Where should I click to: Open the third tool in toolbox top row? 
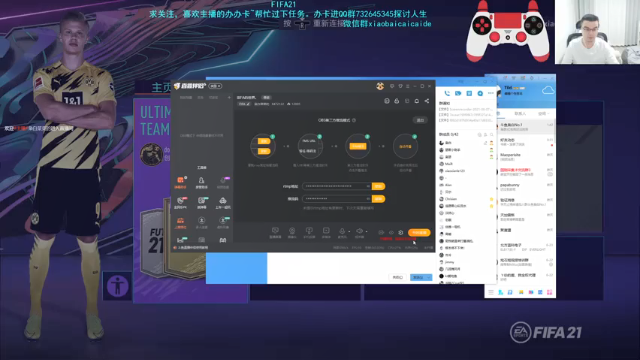click(x=223, y=182)
